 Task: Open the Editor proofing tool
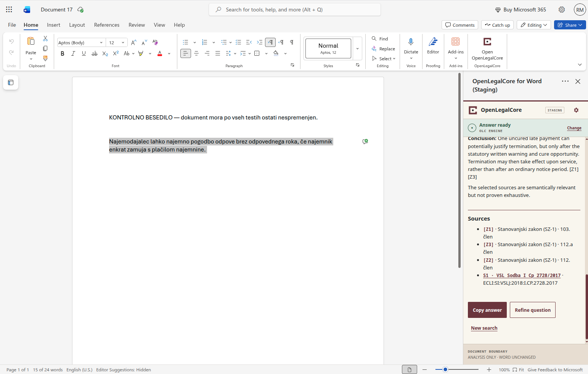[433, 46]
